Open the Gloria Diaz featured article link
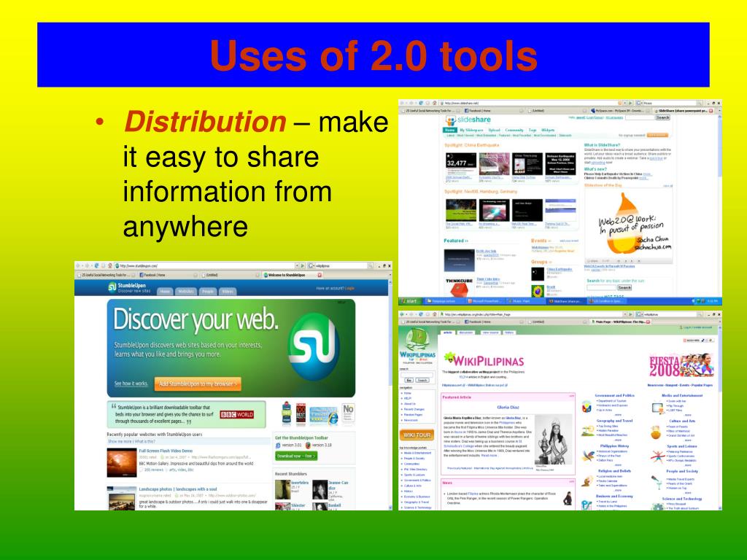 [508, 407]
